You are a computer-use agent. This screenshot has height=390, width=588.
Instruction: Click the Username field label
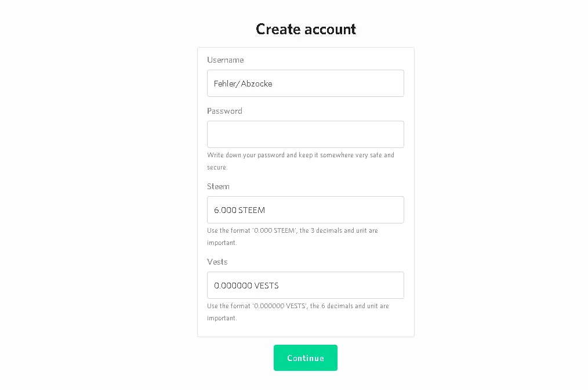pyautogui.click(x=226, y=60)
